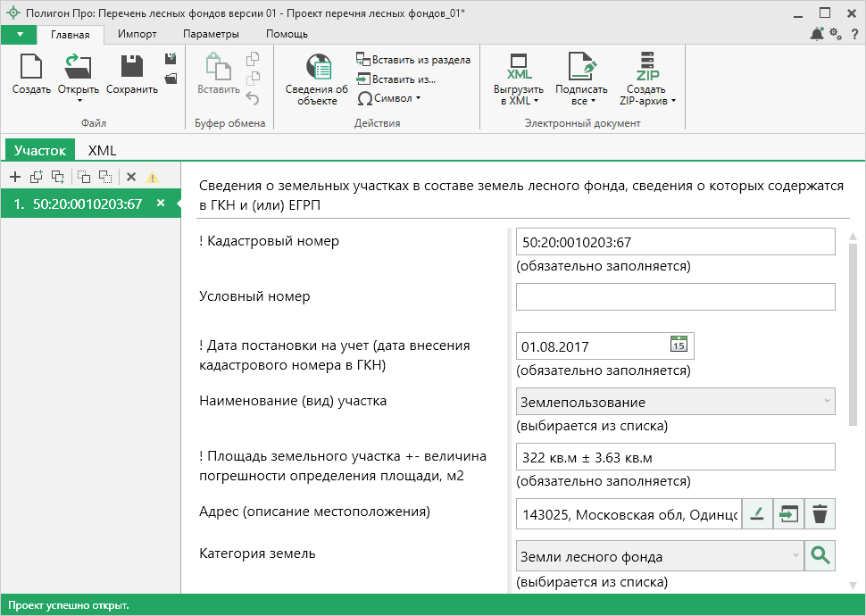Click Вставить из раздела button
Screen dimensions: 866x616
pos(413,60)
